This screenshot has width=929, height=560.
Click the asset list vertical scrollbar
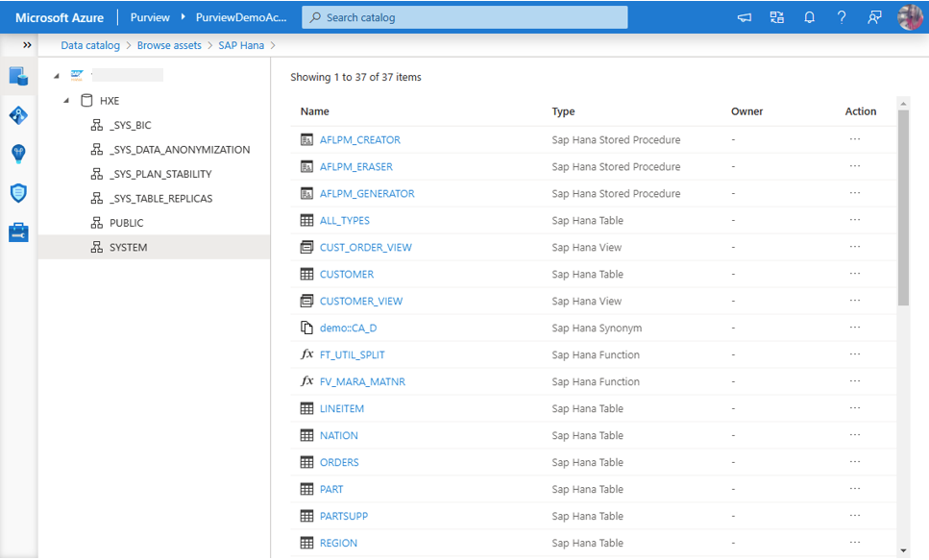click(903, 207)
